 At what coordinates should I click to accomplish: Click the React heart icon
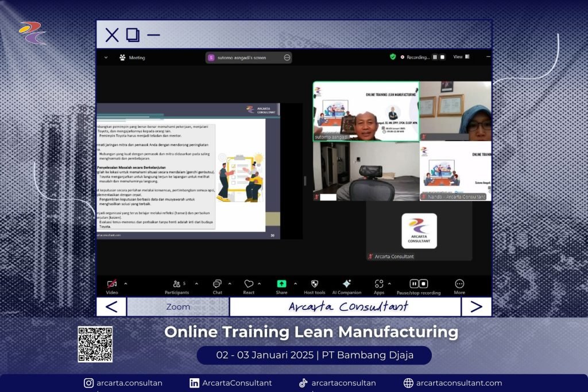click(x=249, y=284)
